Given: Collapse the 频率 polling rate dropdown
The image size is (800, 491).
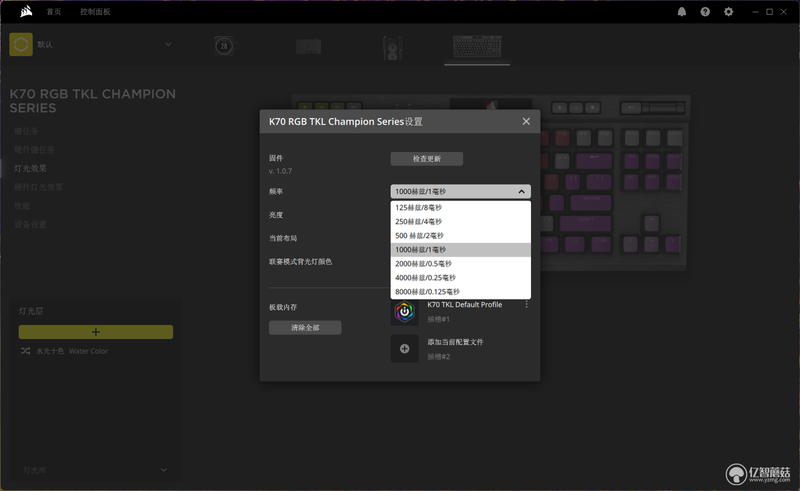Looking at the screenshot, I should (460, 191).
